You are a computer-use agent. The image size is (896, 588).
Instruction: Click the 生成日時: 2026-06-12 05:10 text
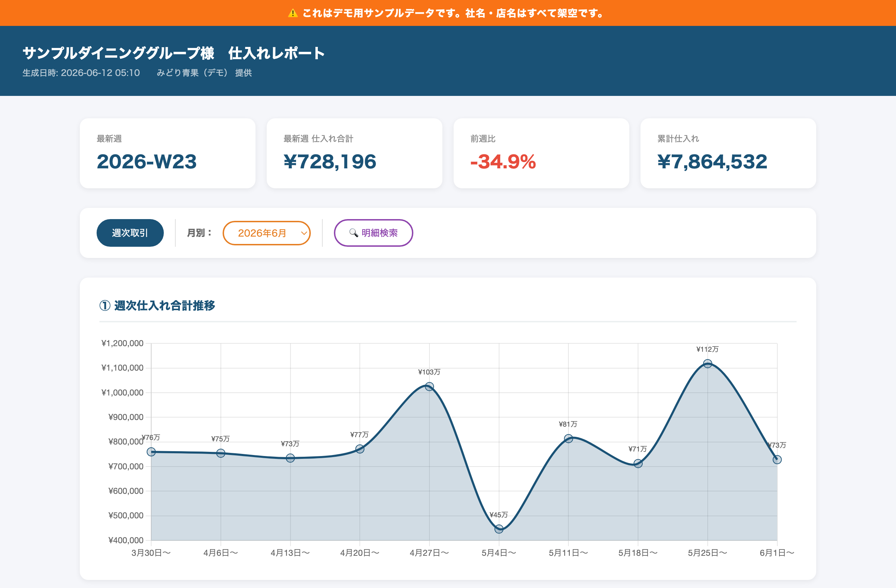[81, 73]
